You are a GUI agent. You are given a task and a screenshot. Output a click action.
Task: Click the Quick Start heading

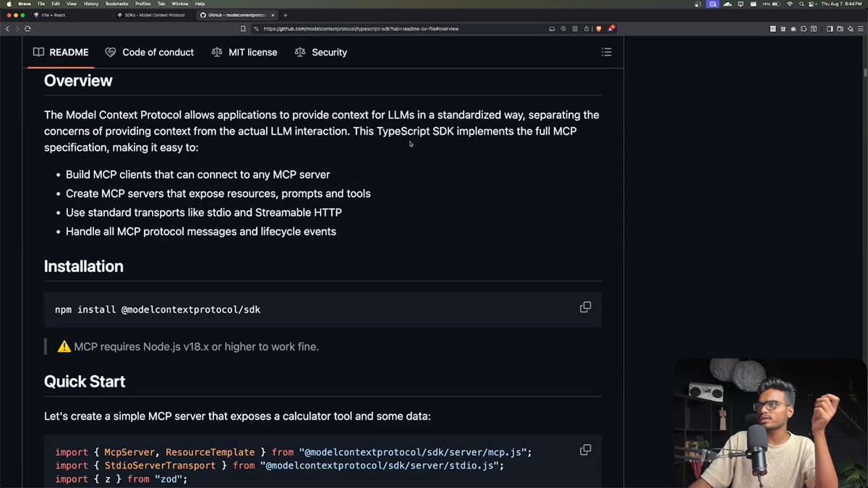85,381
